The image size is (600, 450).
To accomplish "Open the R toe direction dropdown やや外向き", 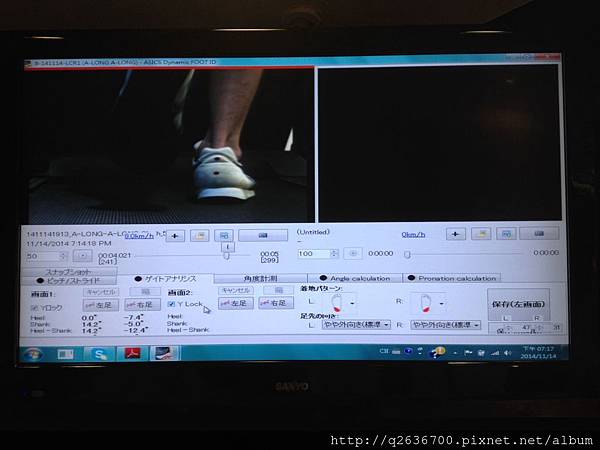I will 446,325.
